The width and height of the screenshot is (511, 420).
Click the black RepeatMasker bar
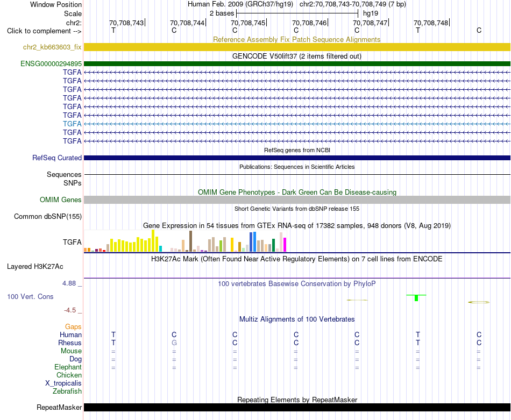tap(297, 407)
